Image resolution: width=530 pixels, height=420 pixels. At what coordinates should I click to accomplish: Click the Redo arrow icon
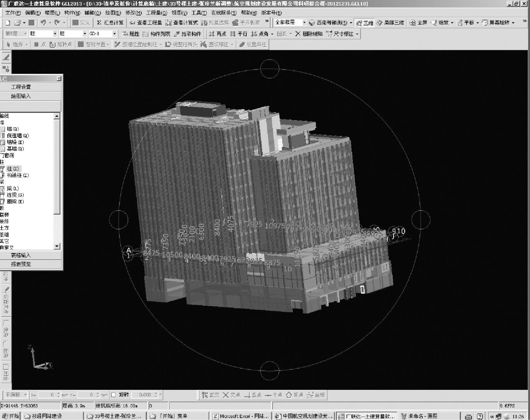click(57, 23)
